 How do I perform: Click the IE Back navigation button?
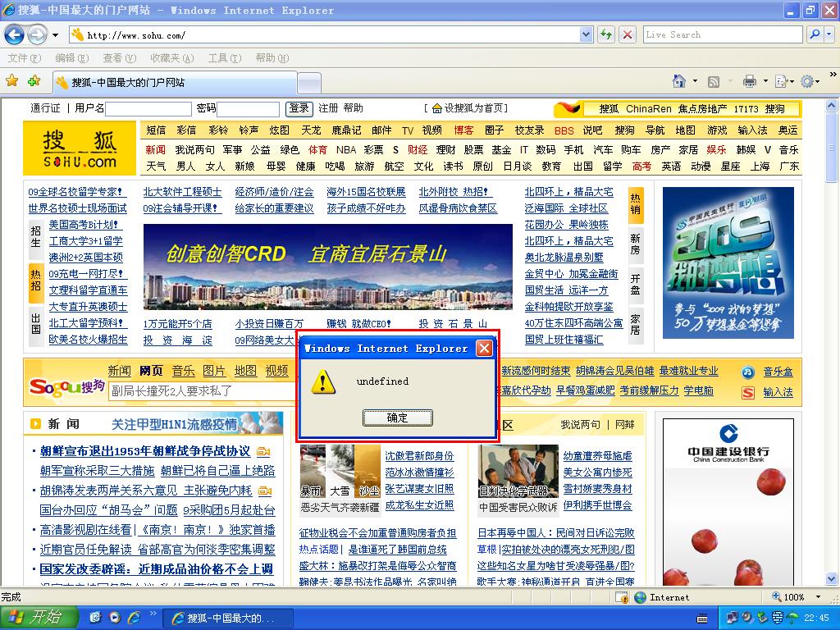click(15, 35)
